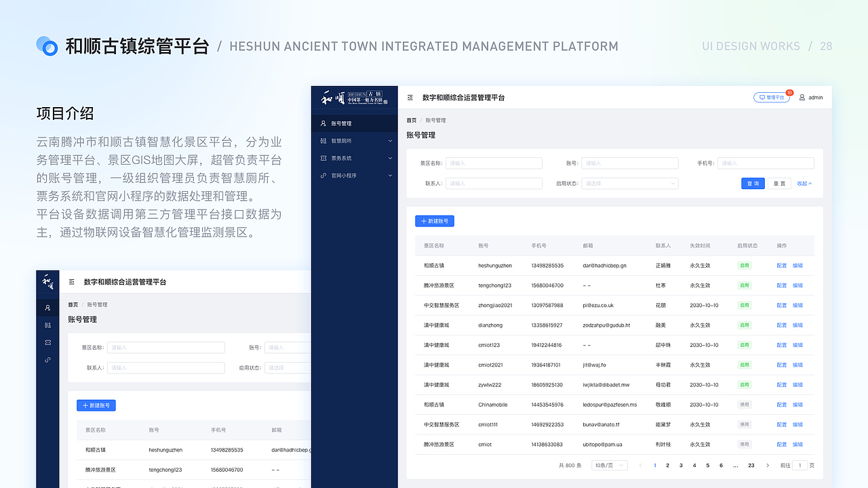Click Heshun logo in main window sidebar
This screenshot has height=488, width=868.
click(x=355, y=98)
